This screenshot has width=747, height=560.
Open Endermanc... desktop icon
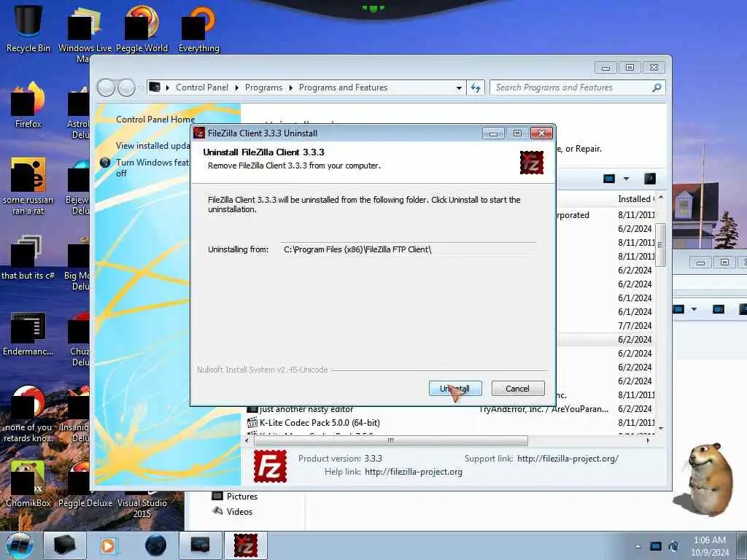pos(28,333)
